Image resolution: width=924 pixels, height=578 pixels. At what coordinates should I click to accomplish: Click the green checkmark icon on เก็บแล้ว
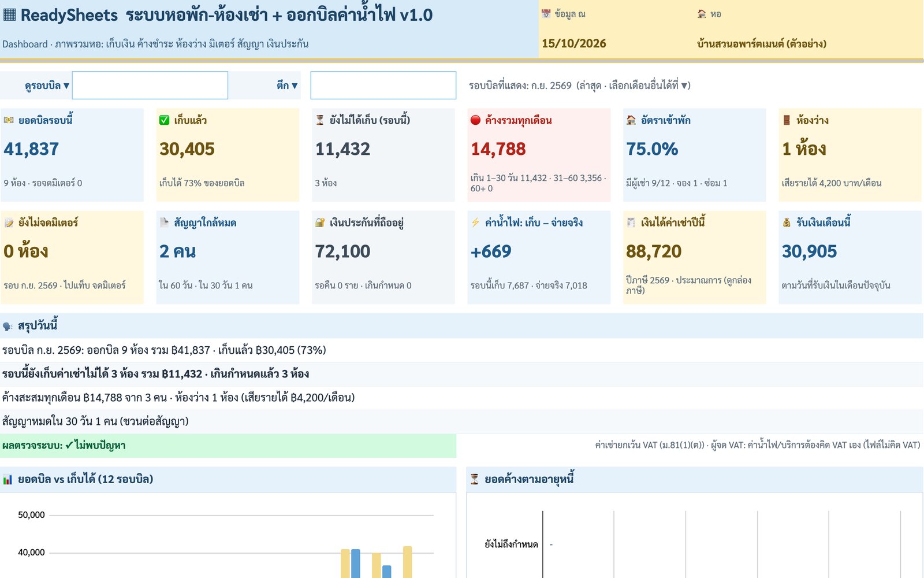tap(164, 120)
